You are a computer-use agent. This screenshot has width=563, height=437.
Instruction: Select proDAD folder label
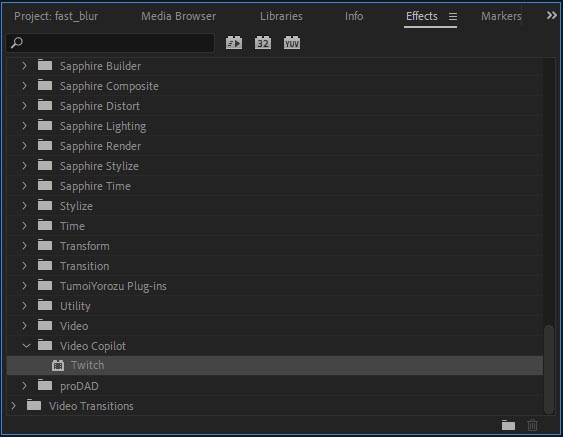79,386
